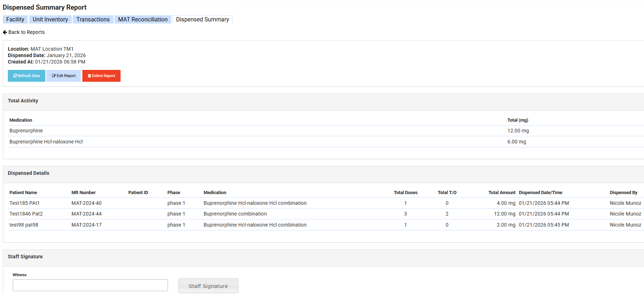Click into the Witness input field
This screenshot has width=644, height=294.
(90, 285)
